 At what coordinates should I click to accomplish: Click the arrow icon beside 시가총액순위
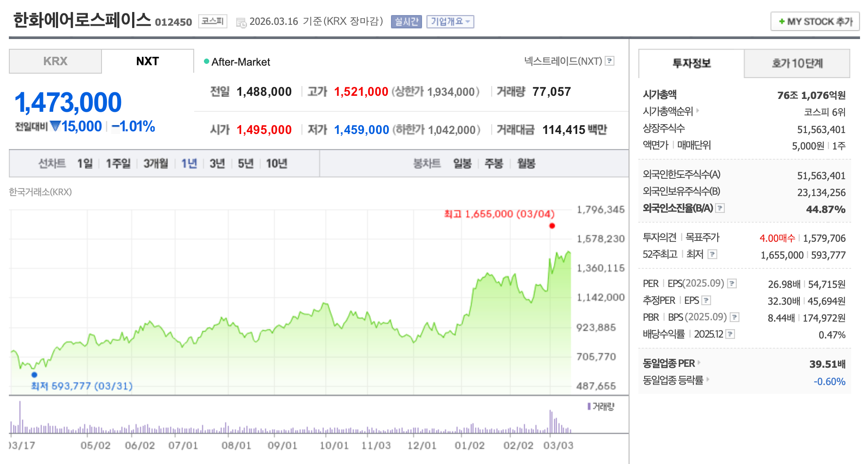pyautogui.click(x=697, y=110)
